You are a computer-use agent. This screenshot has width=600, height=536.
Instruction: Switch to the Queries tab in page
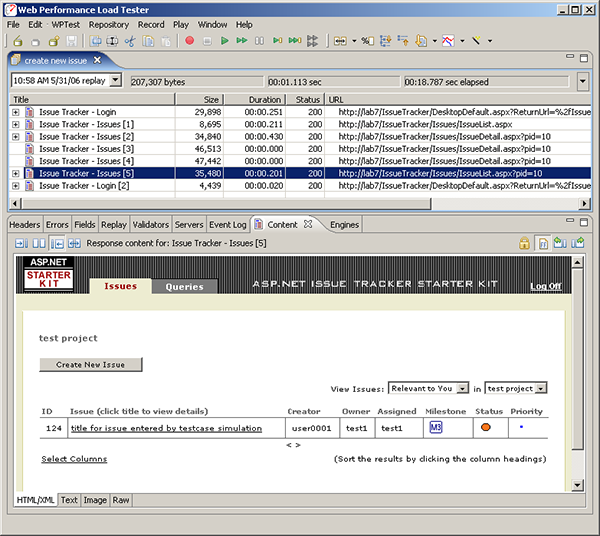pyautogui.click(x=185, y=287)
